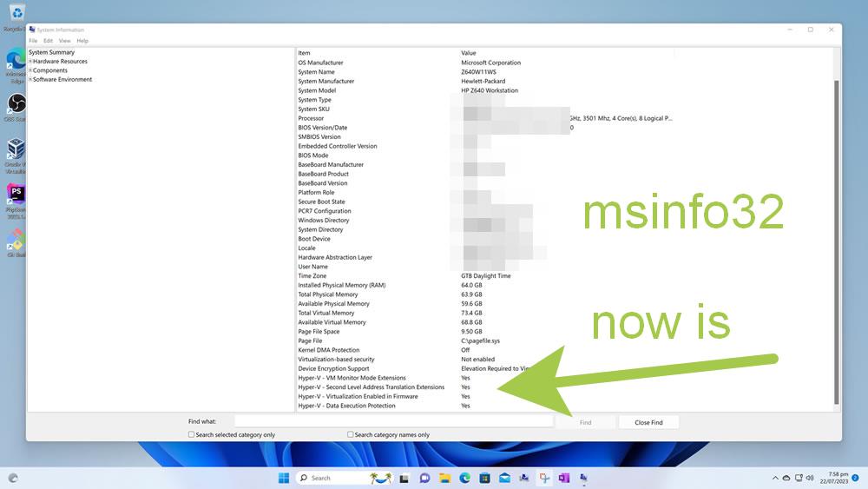Screen dimensions: 868x489
Task: Click the vertical scrollbar of details pane
Action: 836,242
